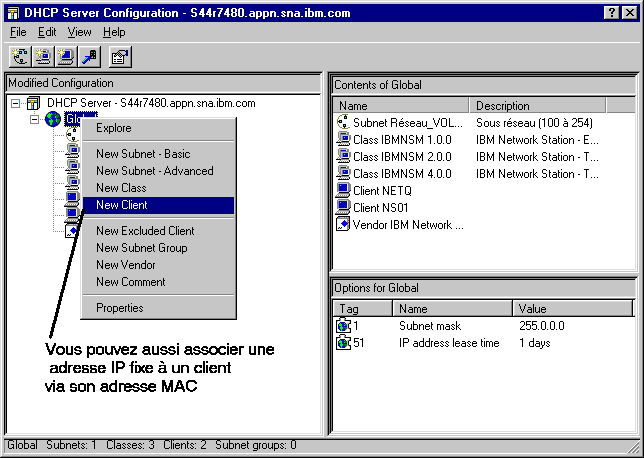Image resolution: width=644 pixels, height=458 pixels.
Task: Close the DHCP Server Configuration window
Action: coord(630,13)
